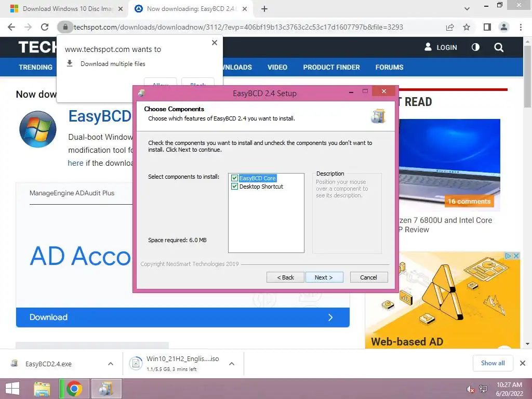Viewport: 532px width, 399px height.
Task: Go back with the Back button
Action: pos(285,277)
